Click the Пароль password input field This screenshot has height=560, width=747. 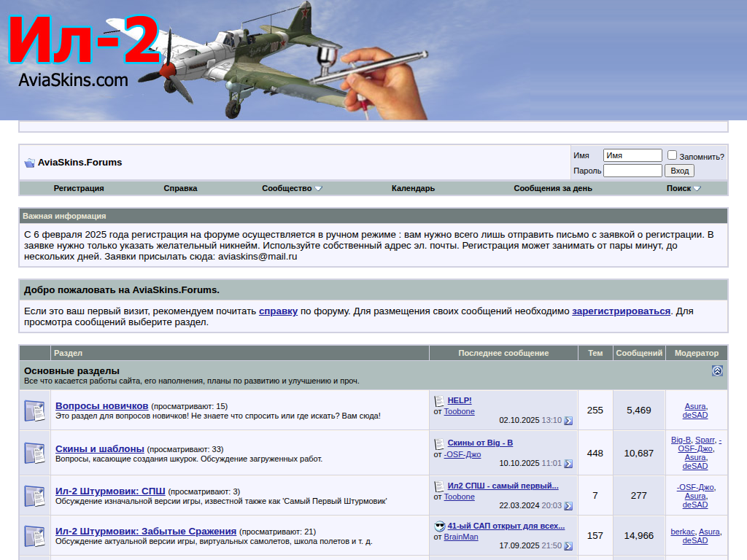[632, 171]
